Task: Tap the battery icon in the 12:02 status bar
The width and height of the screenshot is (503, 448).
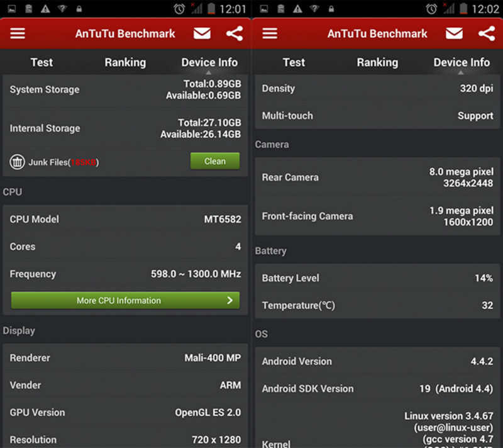Action: tap(463, 9)
